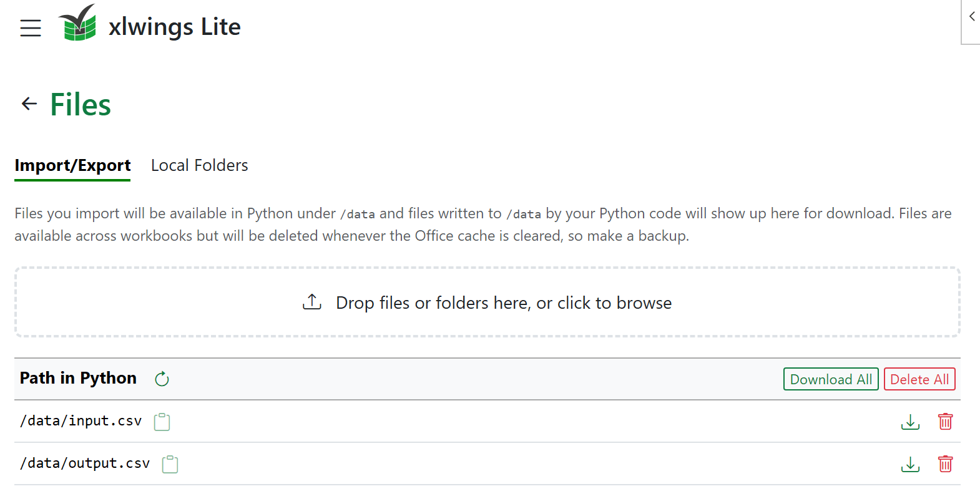Viewport: 980px width, 504px height.
Task: Download the input.csv file
Action: click(x=910, y=422)
